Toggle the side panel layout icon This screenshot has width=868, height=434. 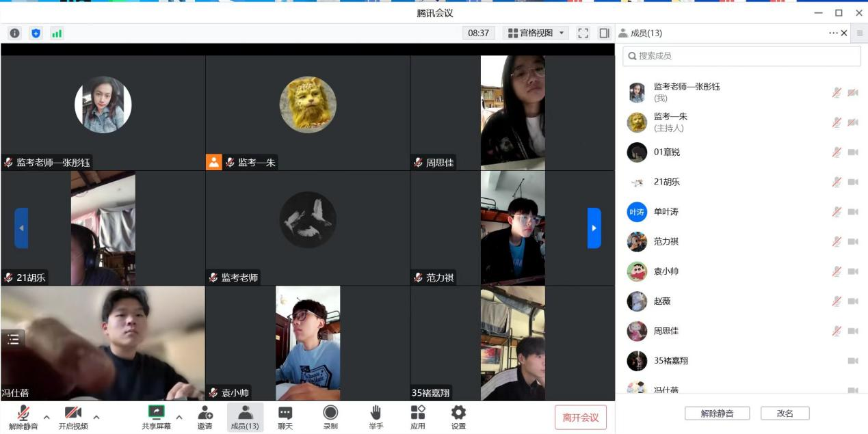(604, 33)
